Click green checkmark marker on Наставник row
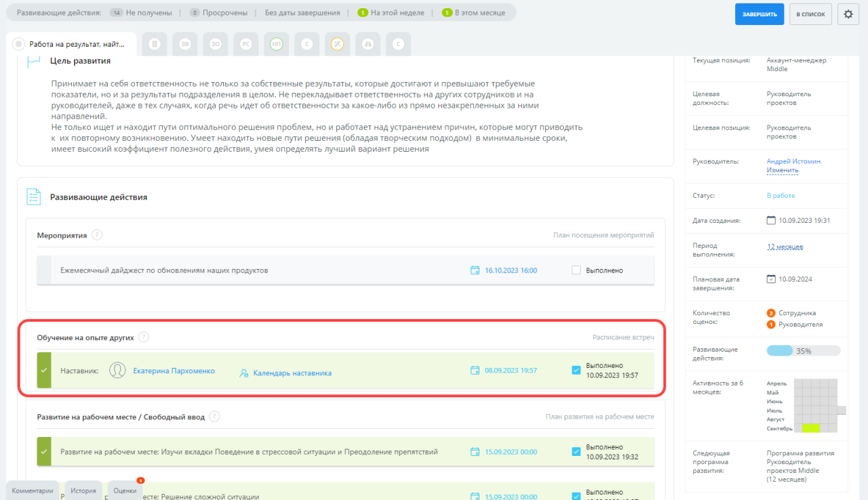 44,371
